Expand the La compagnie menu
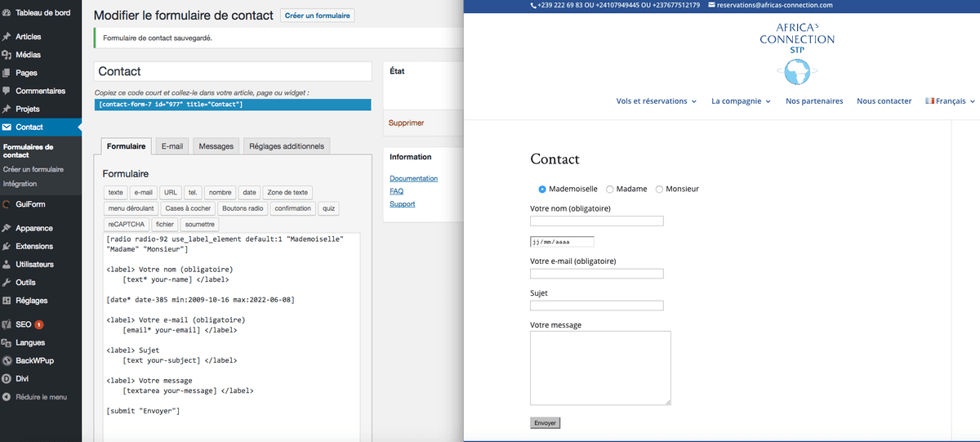The width and height of the screenshot is (980, 442). (742, 101)
